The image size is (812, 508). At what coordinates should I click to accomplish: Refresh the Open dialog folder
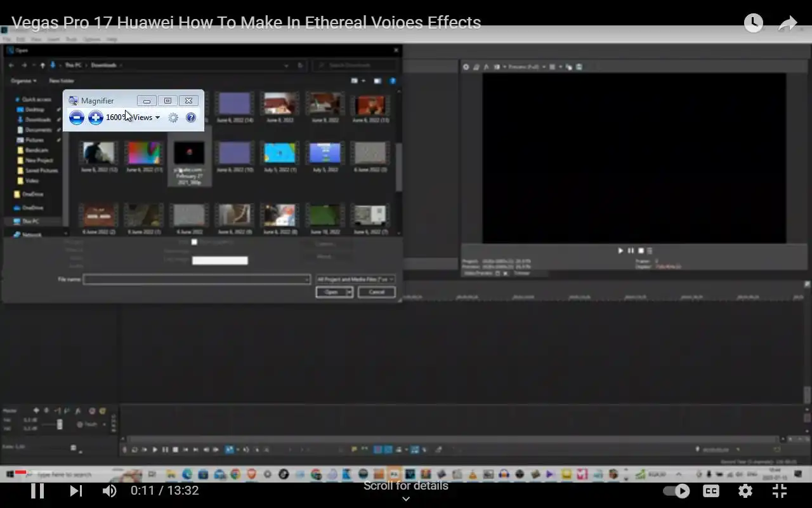tap(301, 65)
